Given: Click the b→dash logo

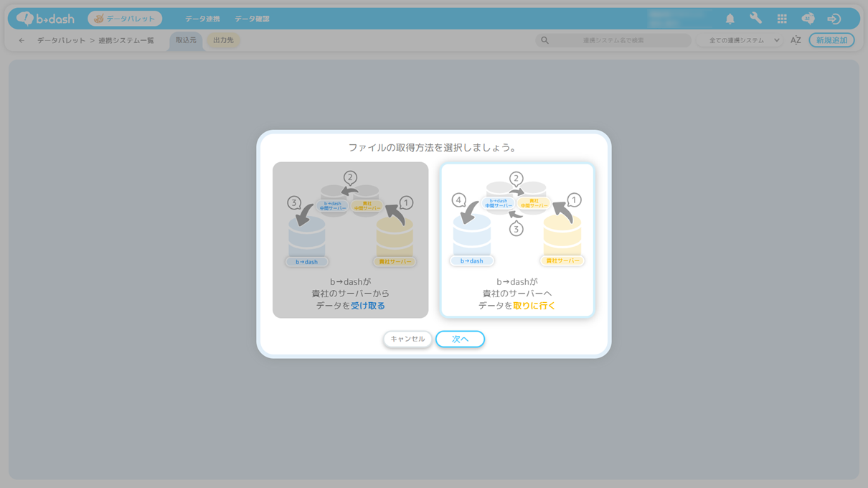Looking at the screenshot, I should tap(45, 19).
